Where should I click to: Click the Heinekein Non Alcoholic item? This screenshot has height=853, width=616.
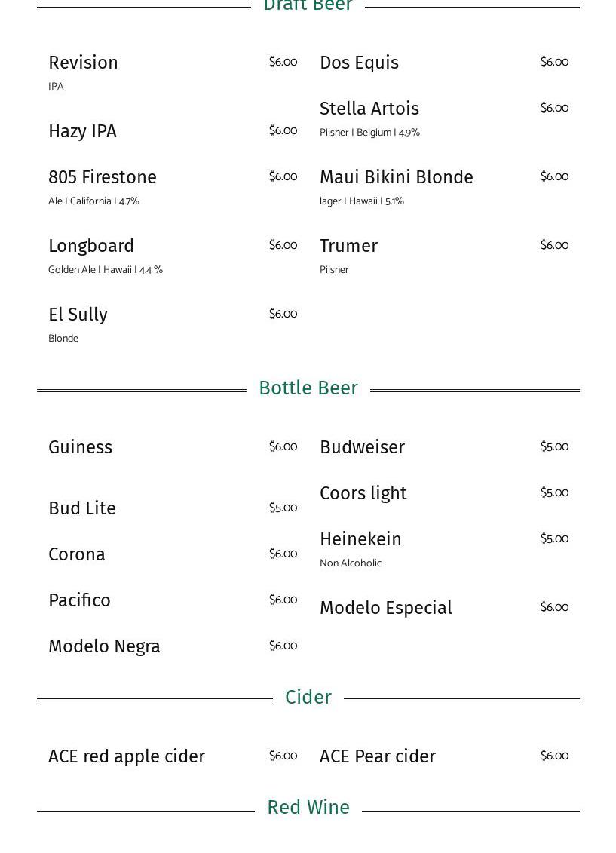361,539
